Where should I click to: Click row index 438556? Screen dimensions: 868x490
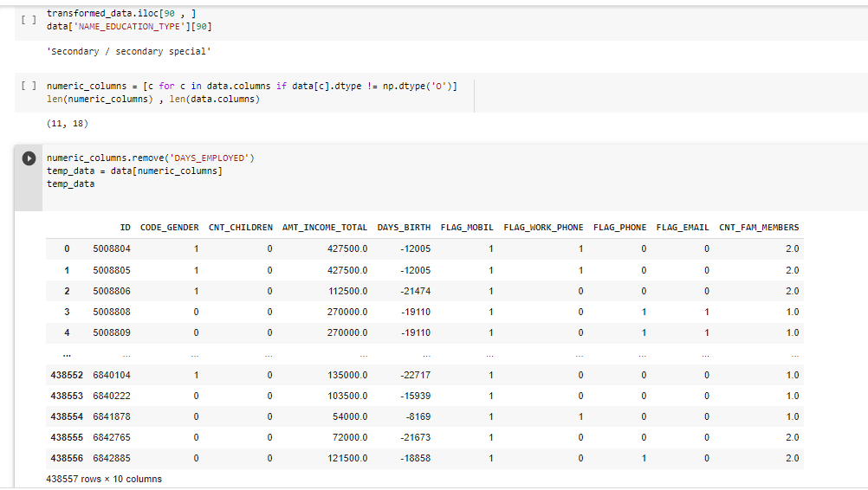(x=67, y=458)
